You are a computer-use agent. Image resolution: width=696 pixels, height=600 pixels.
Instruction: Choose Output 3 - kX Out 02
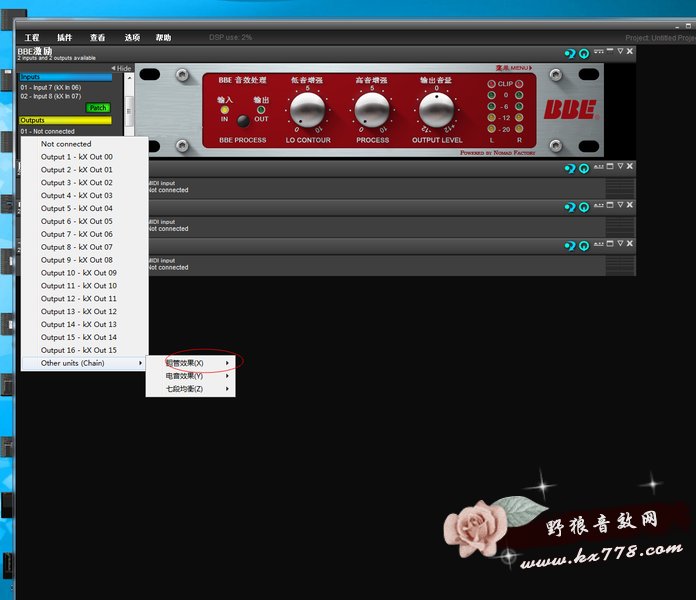tap(85, 182)
